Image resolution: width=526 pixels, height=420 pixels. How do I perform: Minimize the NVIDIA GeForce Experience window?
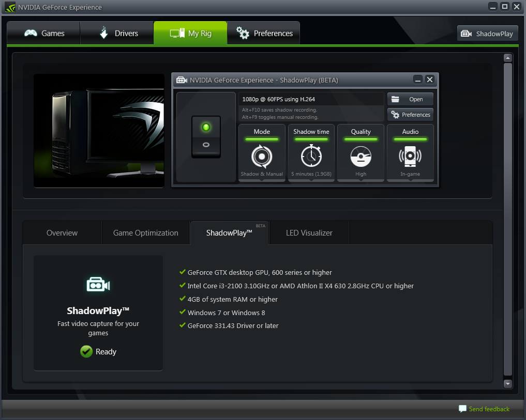(493, 7)
